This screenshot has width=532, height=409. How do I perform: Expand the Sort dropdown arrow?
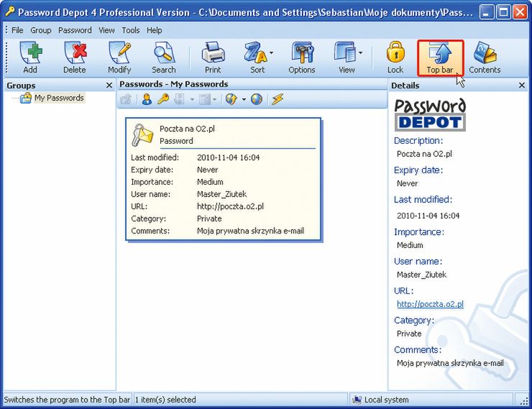pyautogui.click(x=272, y=53)
